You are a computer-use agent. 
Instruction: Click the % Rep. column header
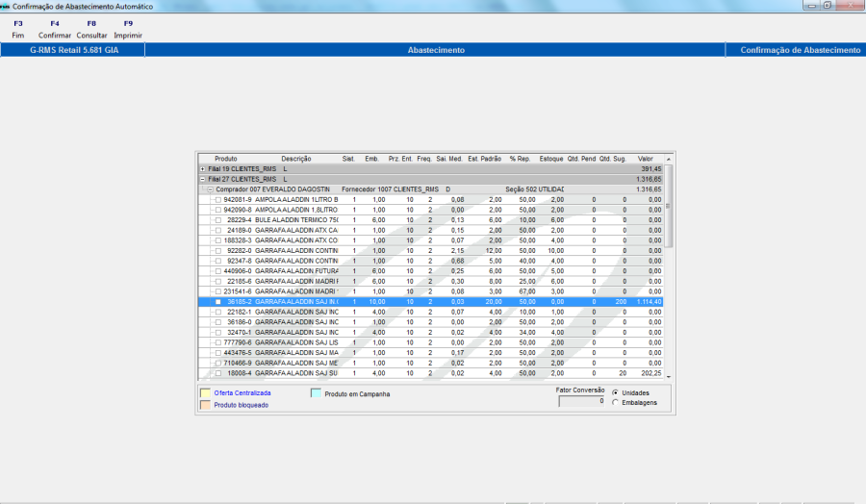(520, 159)
